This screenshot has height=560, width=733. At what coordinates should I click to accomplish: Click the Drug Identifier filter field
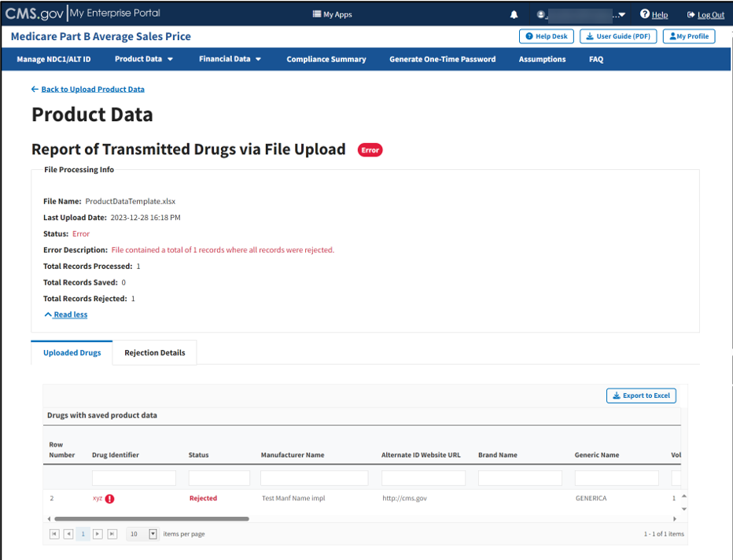coord(134,478)
